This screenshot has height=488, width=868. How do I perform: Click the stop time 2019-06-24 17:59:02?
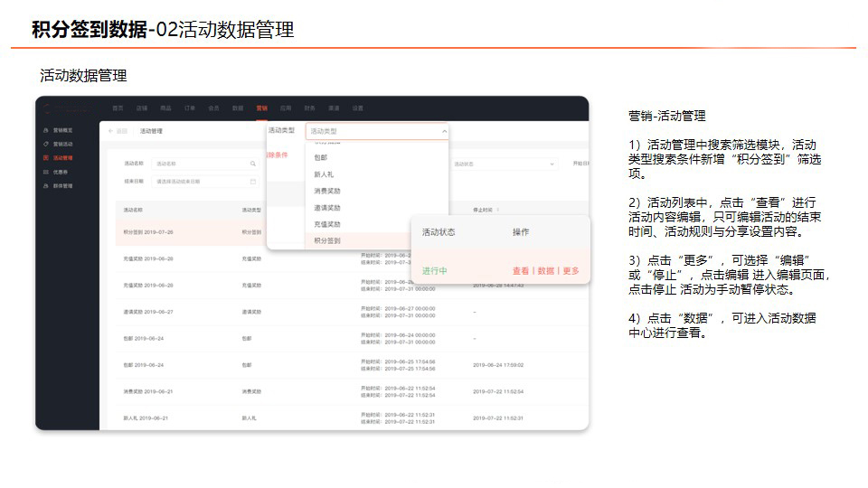pos(498,365)
